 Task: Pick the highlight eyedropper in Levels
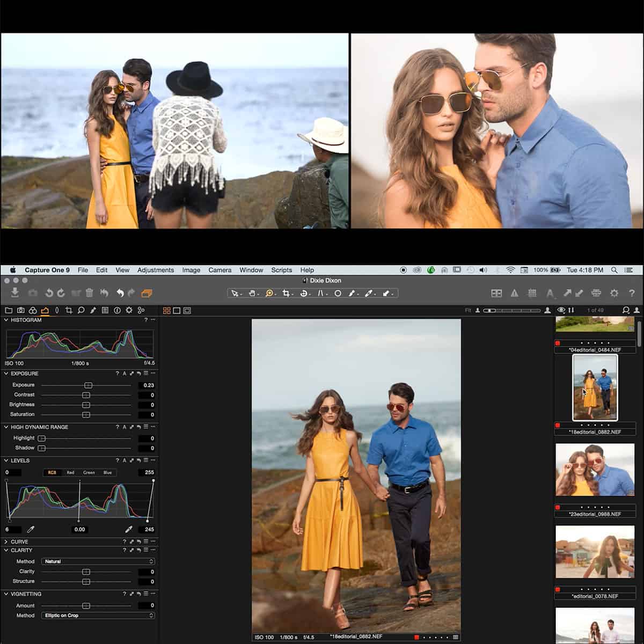click(128, 529)
